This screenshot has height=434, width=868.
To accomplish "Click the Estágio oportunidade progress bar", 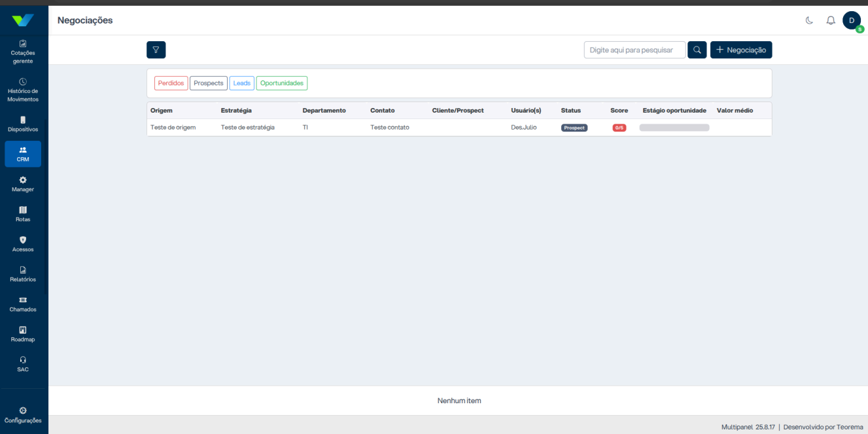I will [x=674, y=128].
